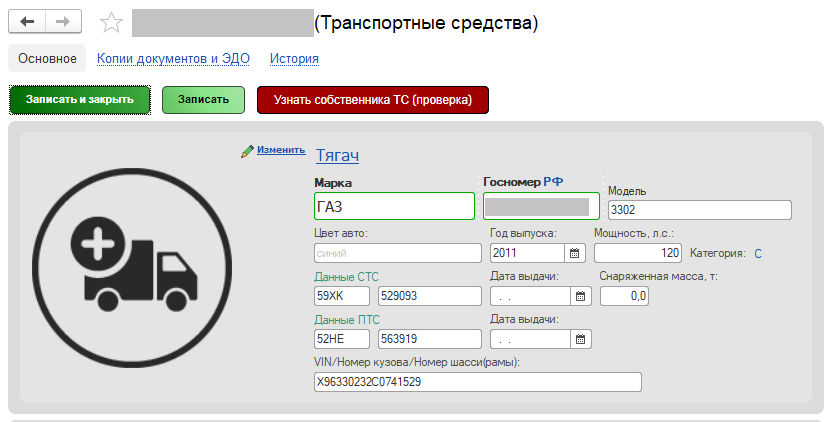Open calendar picker for Год выпуска
The height and width of the screenshot is (422, 832).
(x=575, y=253)
